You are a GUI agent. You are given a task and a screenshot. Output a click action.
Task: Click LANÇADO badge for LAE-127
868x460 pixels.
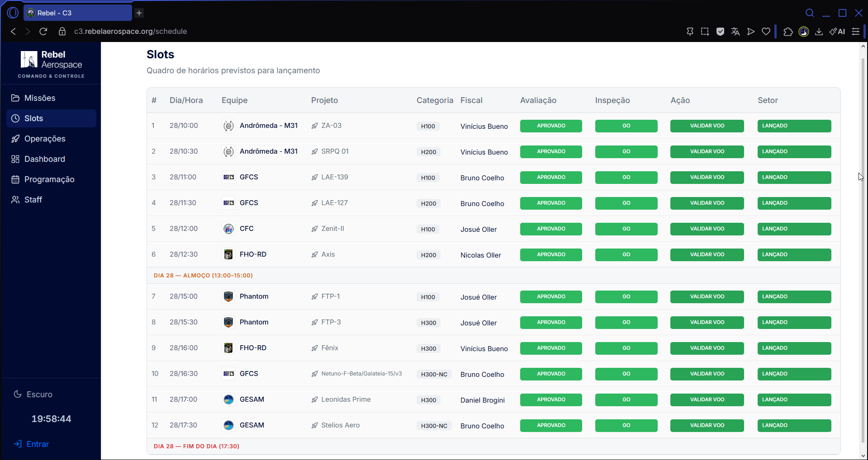794,203
